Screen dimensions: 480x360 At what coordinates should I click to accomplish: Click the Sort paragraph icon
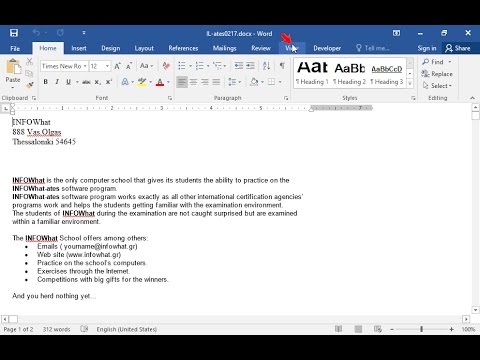tap(266, 66)
